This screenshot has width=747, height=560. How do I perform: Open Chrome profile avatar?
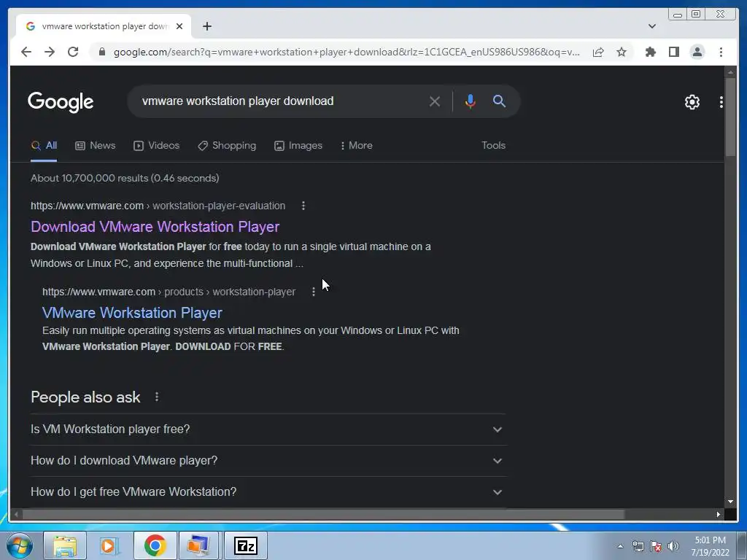coord(697,52)
